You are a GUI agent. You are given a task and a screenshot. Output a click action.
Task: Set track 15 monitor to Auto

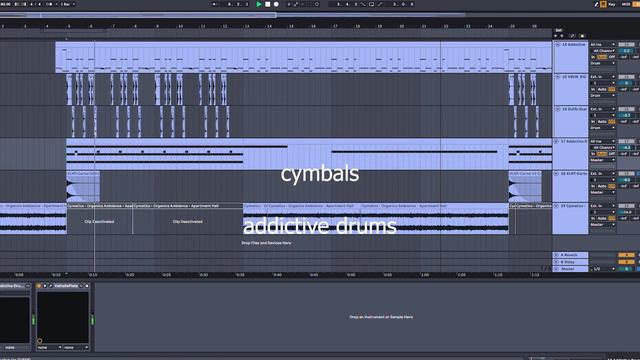(602, 89)
